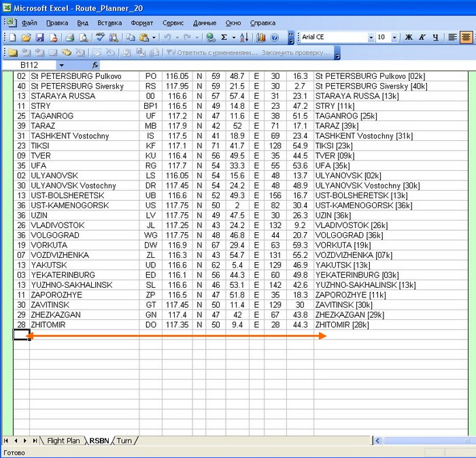The image size is (476, 458).
Task: Toggle underline formatting (Ч button)
Action: pos(436,37)
